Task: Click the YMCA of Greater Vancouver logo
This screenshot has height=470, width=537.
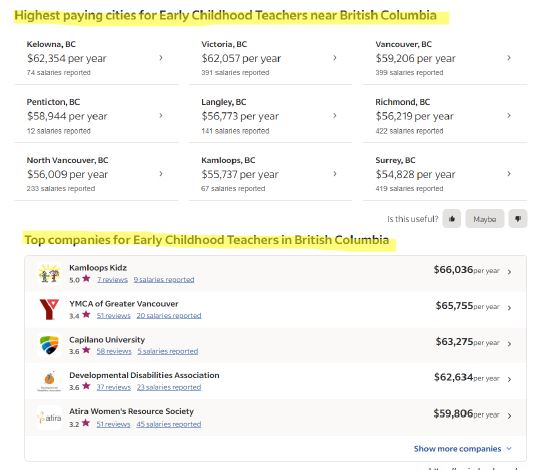Action: pos(49,309)
